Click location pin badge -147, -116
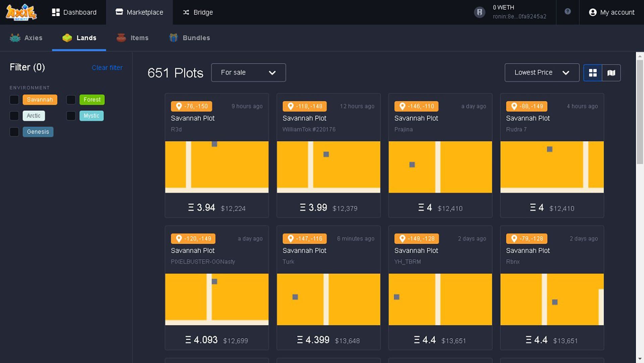644x363 pixels. point(305,239)
